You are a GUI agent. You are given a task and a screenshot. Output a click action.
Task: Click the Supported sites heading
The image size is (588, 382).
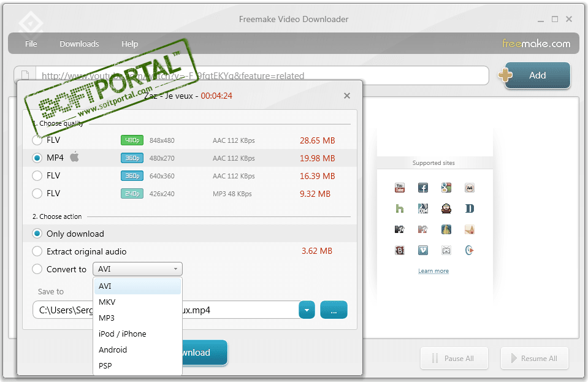[x=433, y=162]
